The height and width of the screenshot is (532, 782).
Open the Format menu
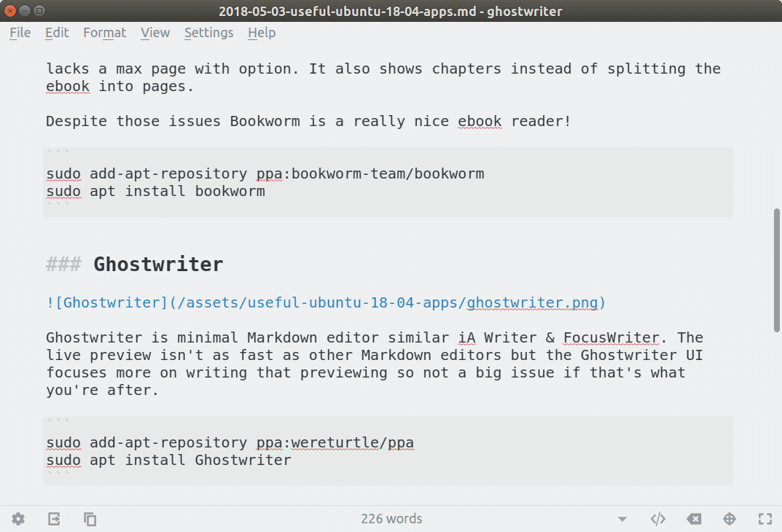click(x=104, y=33)
